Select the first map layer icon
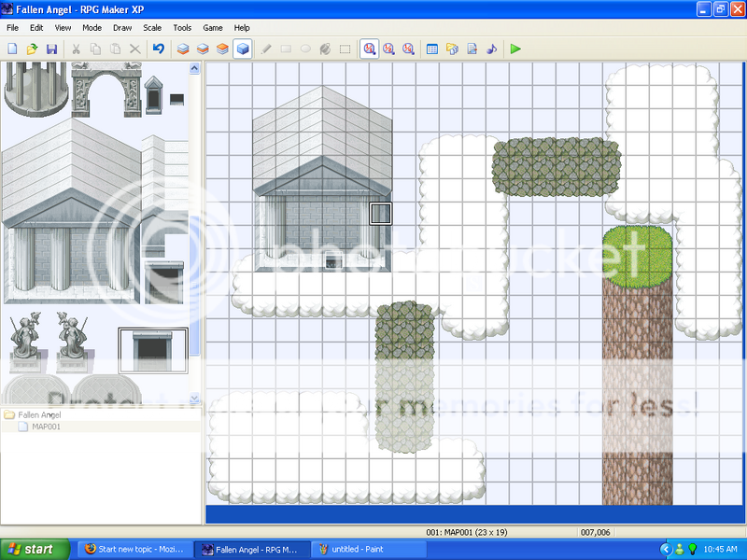The image size is (747, 560). (x=182, y=49)
